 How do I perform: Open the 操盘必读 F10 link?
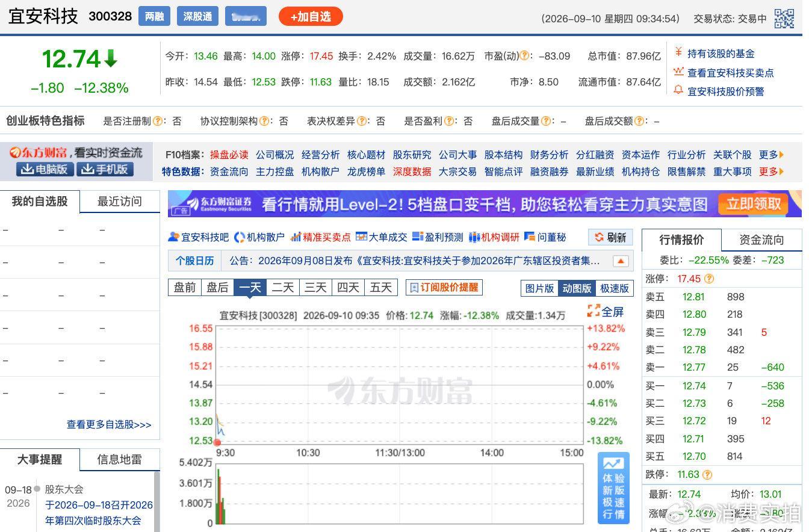pos(229,155)
